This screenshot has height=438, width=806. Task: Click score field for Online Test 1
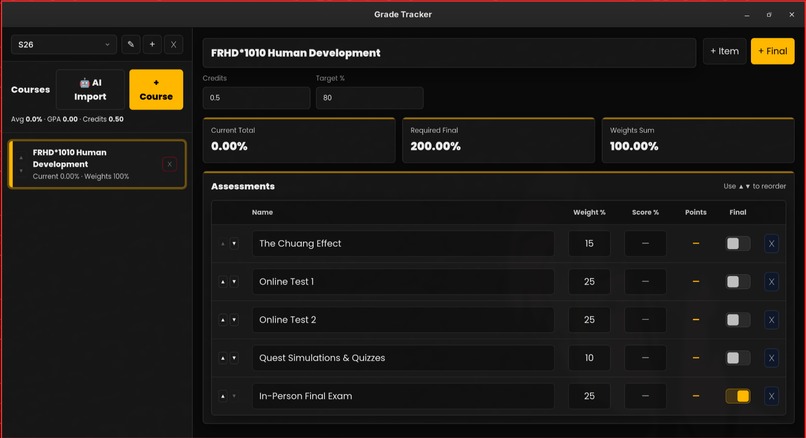645,282
